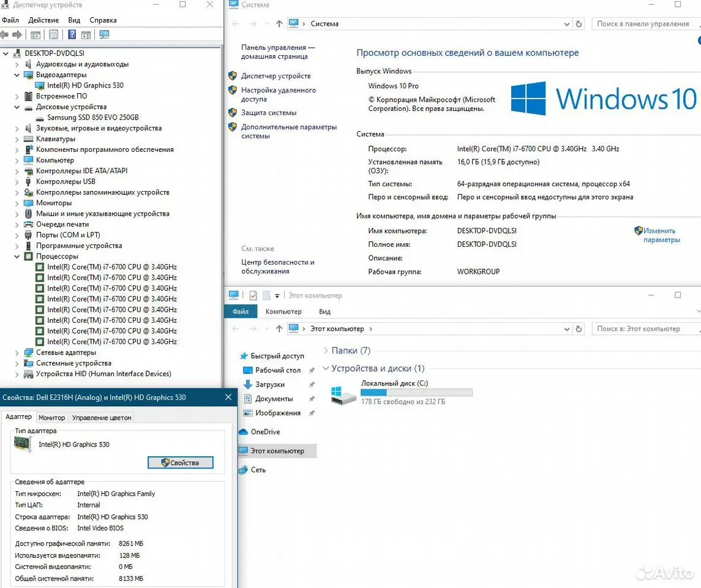Collapse the Видеоадаптеры node

(17, 75)
